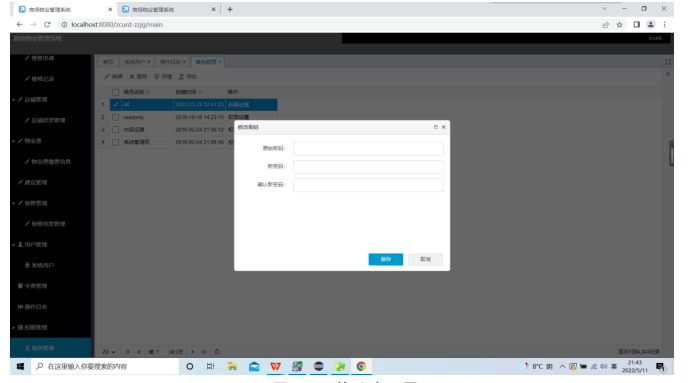Go to the first page in pager
This screenshot has width=694, height=383.
tap(127, 352)
